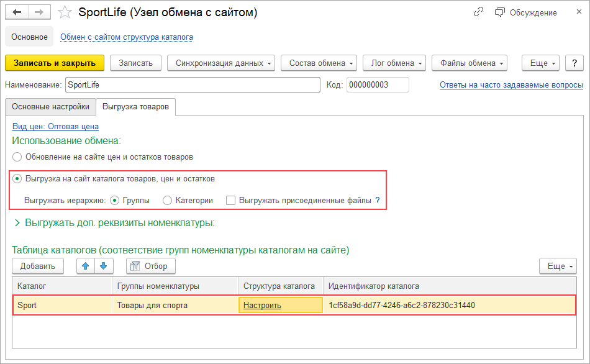Viewport: 590px width, 364px height.
Task: Click the back navigation arrow
Action: click(x=17, y=12)
